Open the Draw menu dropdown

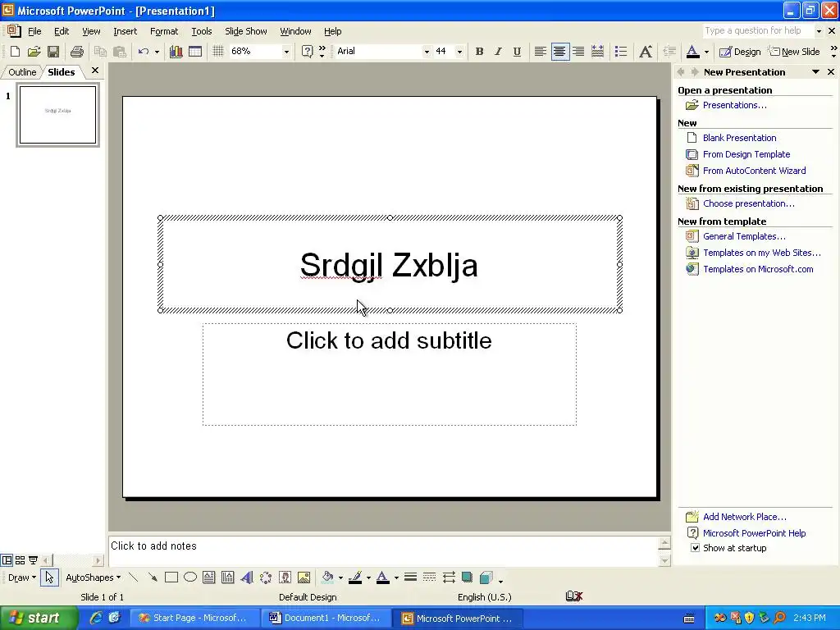click(x=22, y=577)
